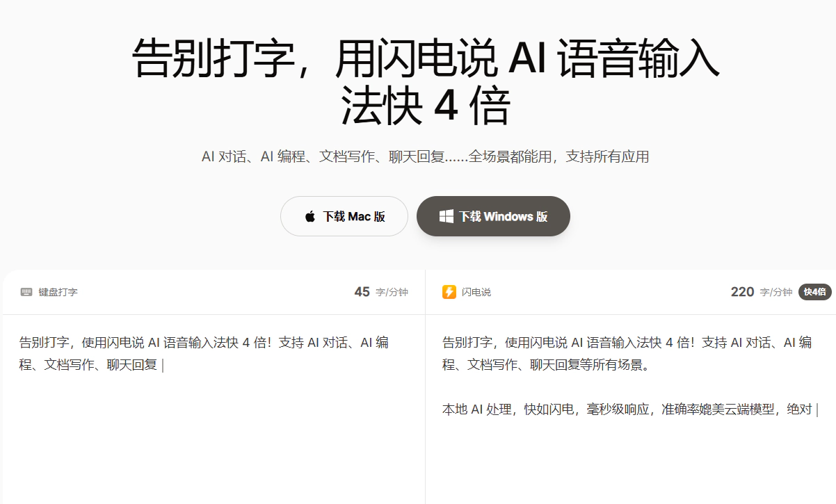
Task: Click 字/分钟 unit next to 220
Action: tap(775, 292)
